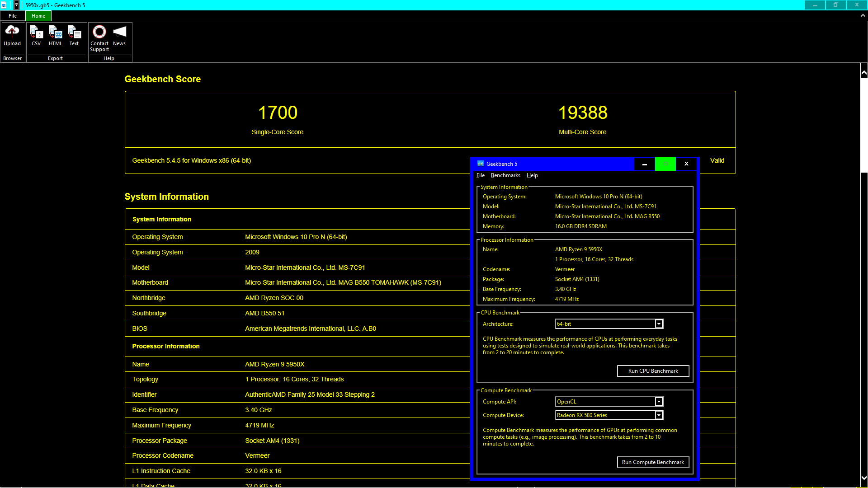Open File menu in Geekbench 5 dialog
The height and width of the screenshot is (488, 868).
coord(480,175)
